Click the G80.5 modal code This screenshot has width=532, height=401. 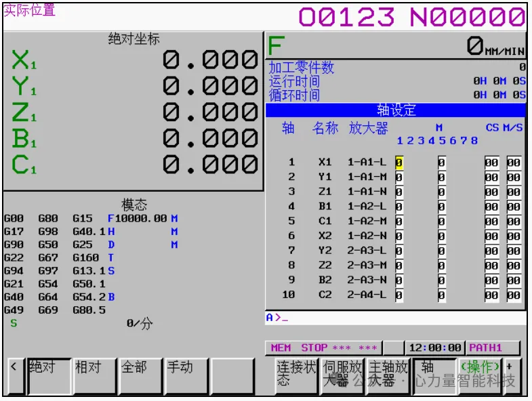[x=89, y=310]
